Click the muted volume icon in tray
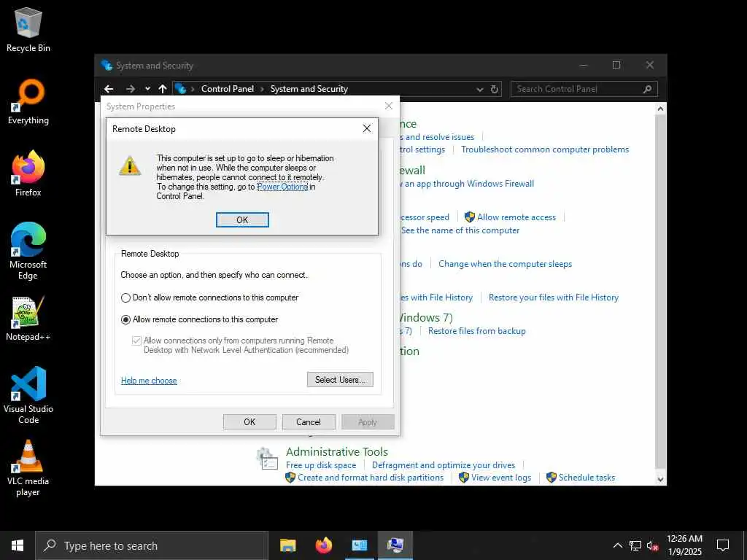This screenshot has width=747, height=560. [653, 545]
